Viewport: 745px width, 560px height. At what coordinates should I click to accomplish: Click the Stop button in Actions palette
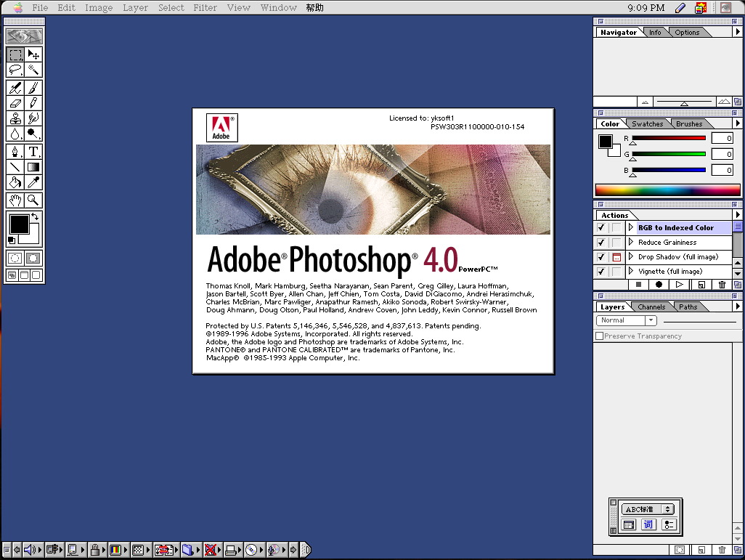[638, 285]
